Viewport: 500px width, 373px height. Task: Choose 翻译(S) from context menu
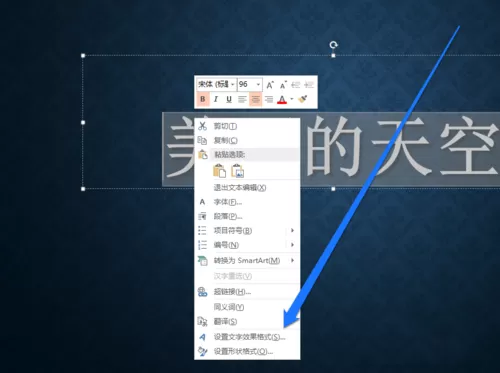(x=247, y=322)
